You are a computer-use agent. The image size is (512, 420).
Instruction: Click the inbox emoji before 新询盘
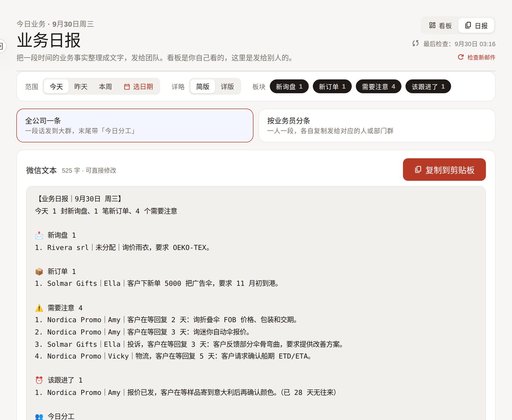point(39,235)
